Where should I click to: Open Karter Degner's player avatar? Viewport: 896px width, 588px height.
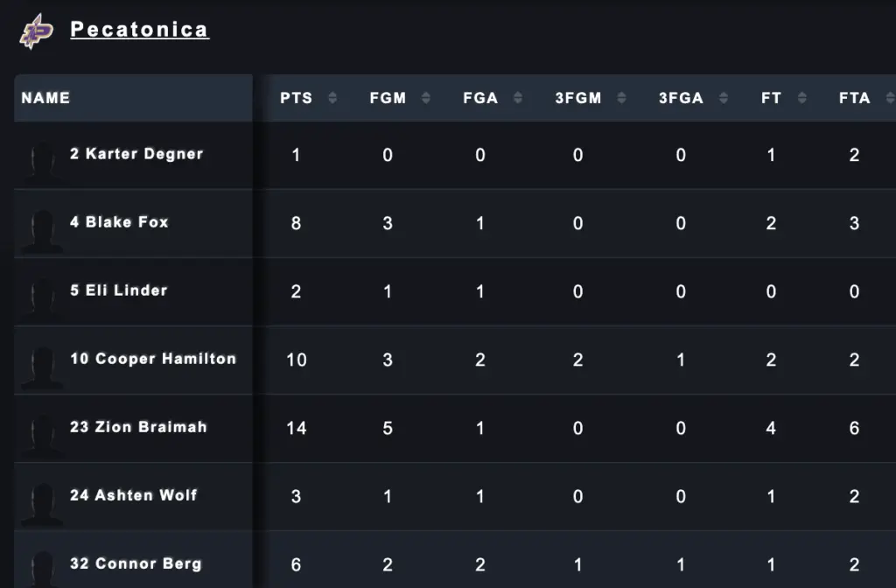pyautogui.click(x=41, y=157)
